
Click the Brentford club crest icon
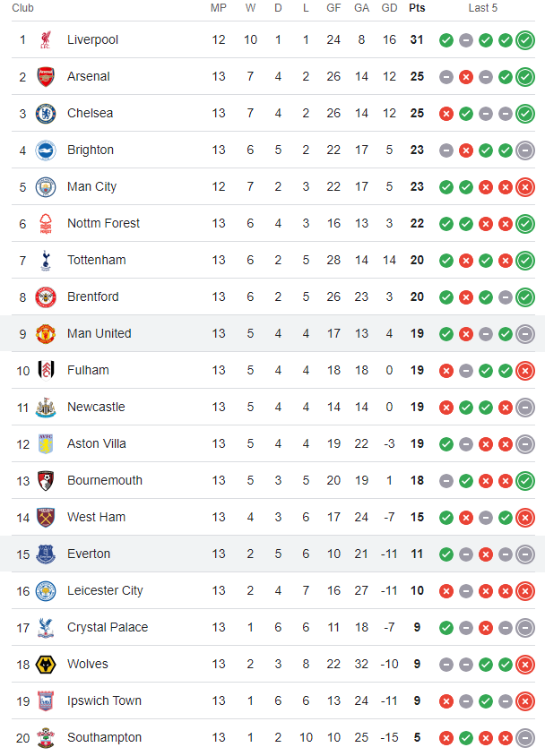pyautogui.click(x=45, y=296)
